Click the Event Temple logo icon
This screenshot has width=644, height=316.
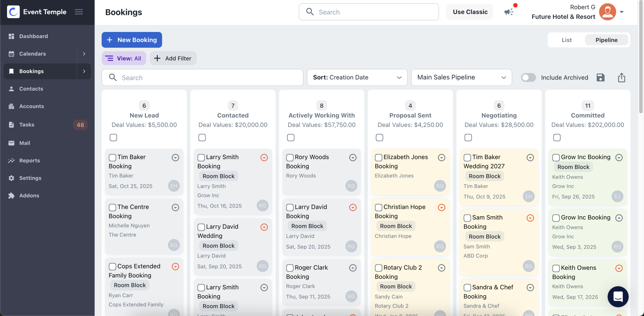[x=13, y=12]
